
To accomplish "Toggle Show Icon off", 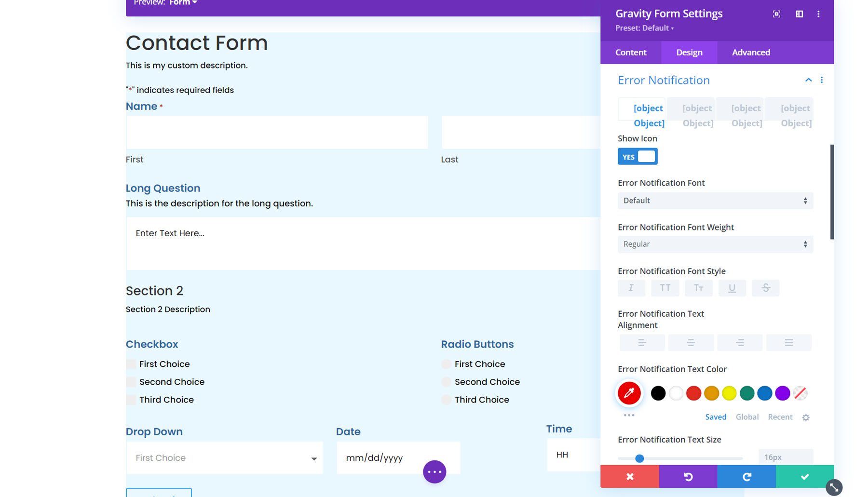I will pos(637,156).
